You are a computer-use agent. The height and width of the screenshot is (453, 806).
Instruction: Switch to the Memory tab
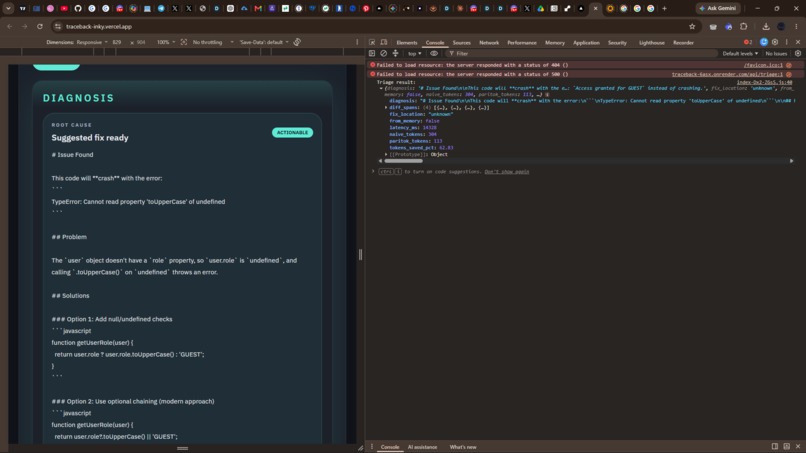coord(555,43)
